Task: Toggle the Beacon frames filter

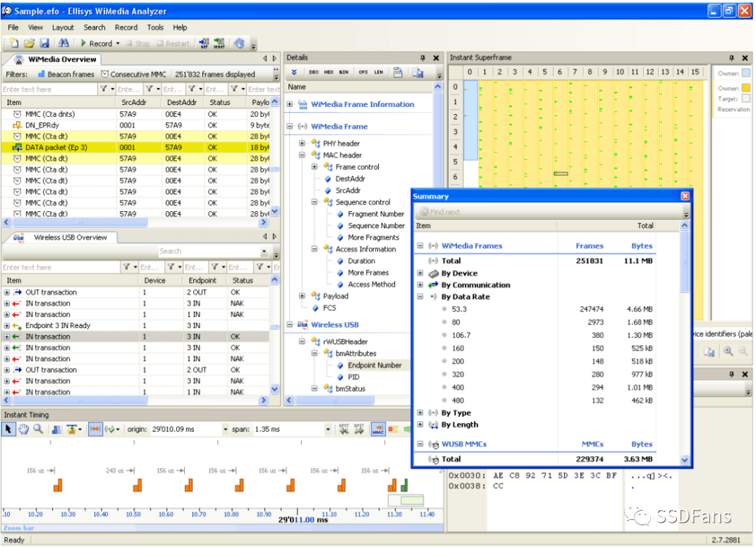Action: coord(66,74)
